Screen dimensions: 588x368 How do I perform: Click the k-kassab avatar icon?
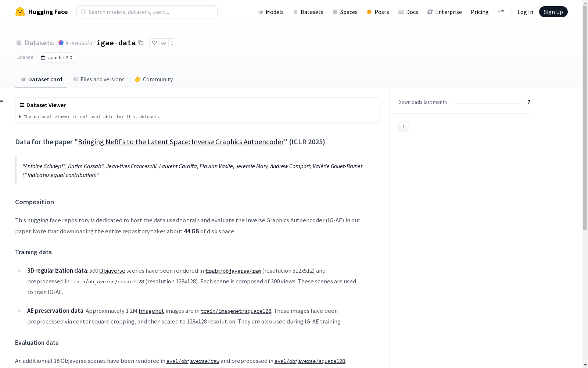(61, 43)
